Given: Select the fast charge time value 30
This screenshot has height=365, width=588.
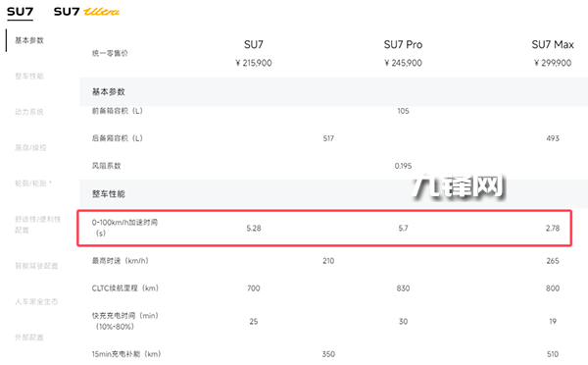Looking at the screenshot, I should [x=403, y=322].
